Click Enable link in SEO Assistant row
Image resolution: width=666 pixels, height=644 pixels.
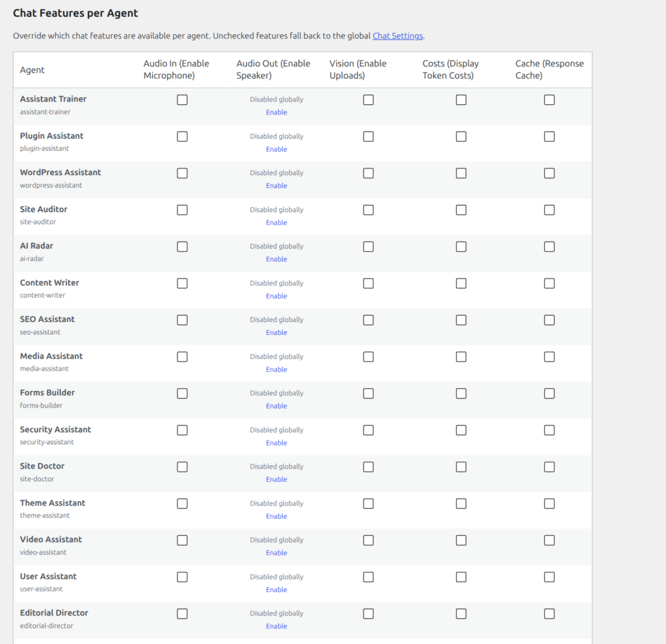(x=276, y=332)
